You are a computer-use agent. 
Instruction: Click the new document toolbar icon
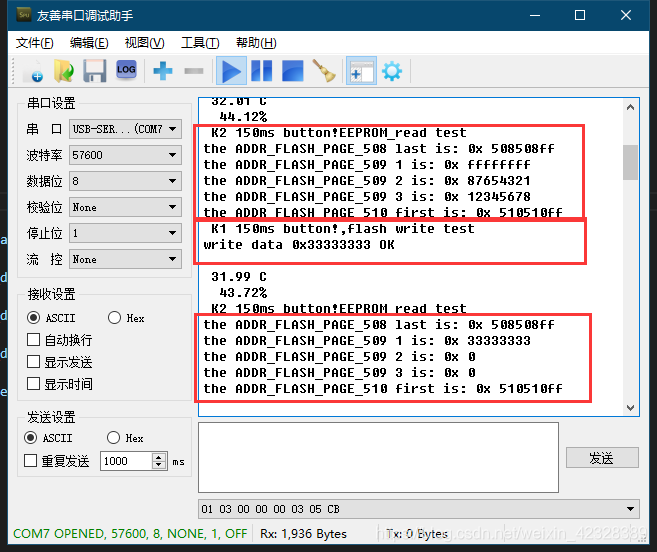(33, 71)
